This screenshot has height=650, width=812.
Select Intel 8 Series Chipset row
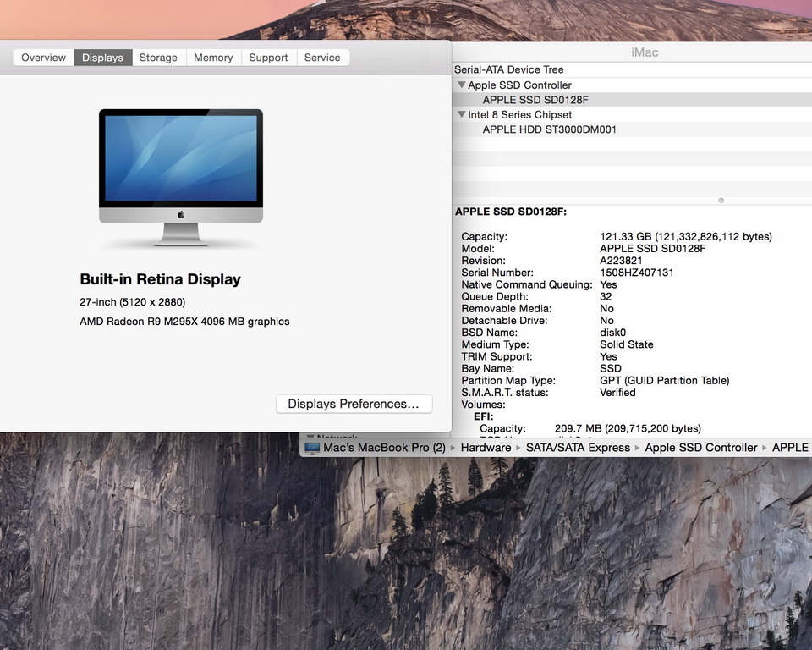(632, 114)
